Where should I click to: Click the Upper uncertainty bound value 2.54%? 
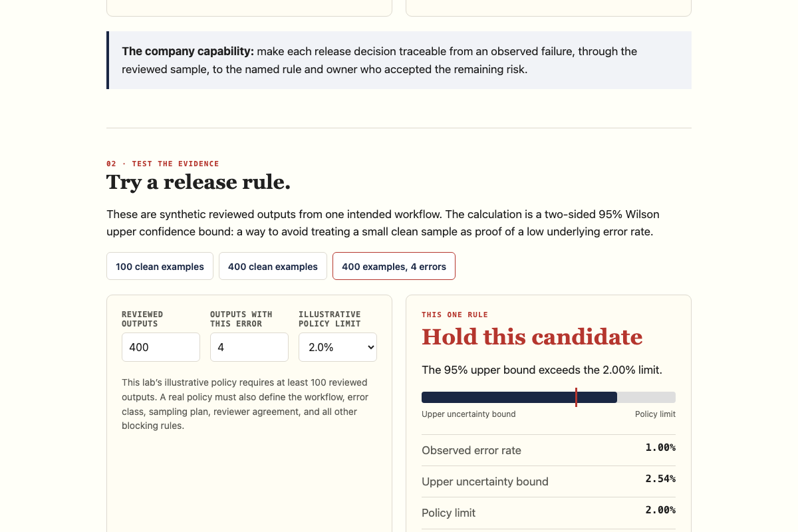point(660,479)
